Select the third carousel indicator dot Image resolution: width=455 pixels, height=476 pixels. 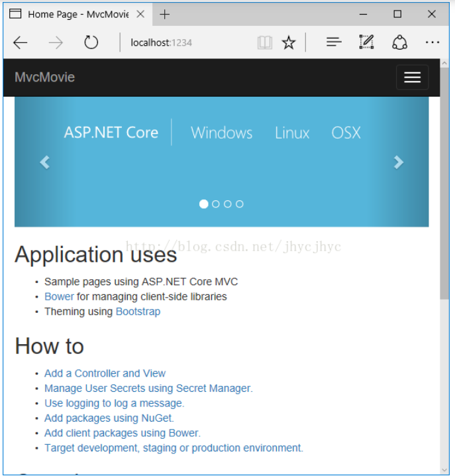pyautogui.click(x=228, y=204)
